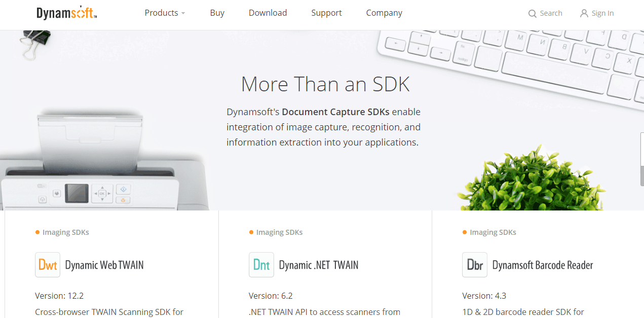This screenshot has height=318, width=644.
Task: Click the teal Dnt product icon
Action: 261,265
